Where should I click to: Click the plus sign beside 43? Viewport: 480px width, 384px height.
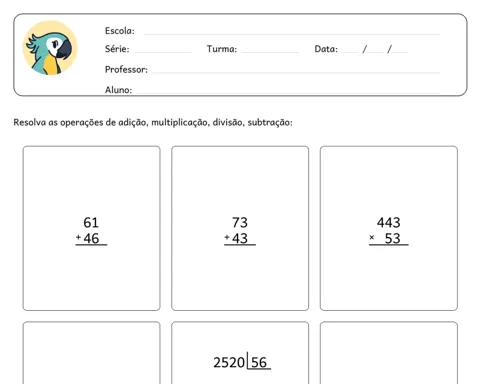pyautogui.click(x=227, y=237)
